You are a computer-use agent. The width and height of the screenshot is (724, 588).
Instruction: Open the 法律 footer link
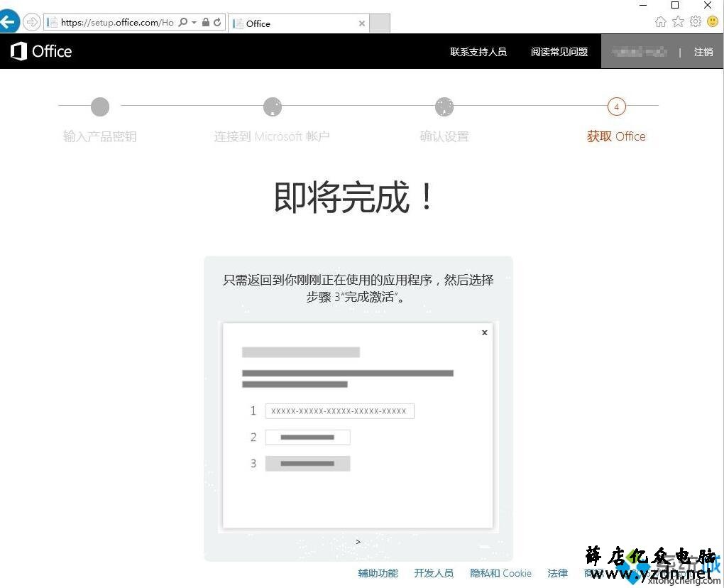point(557,573)
